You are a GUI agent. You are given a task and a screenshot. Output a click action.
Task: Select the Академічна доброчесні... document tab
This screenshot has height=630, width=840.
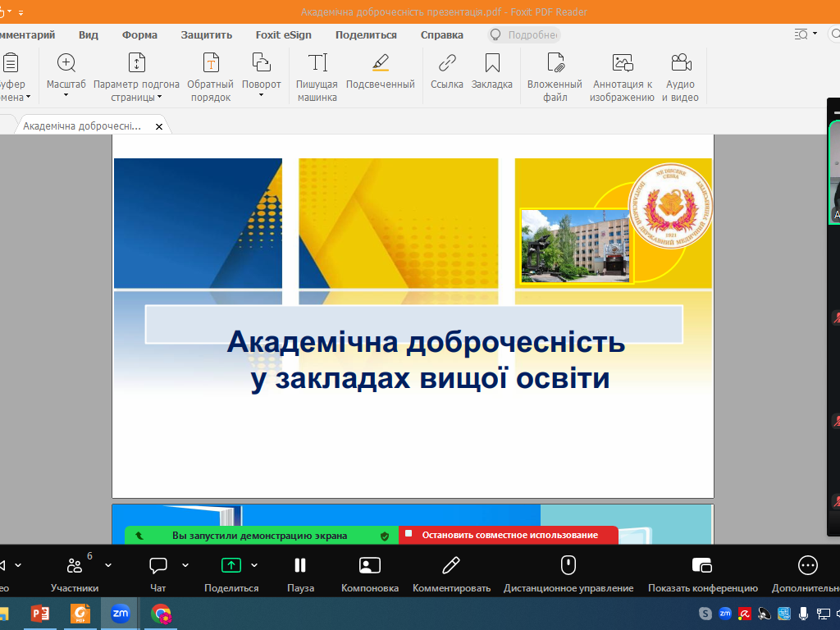pos(82,126)
